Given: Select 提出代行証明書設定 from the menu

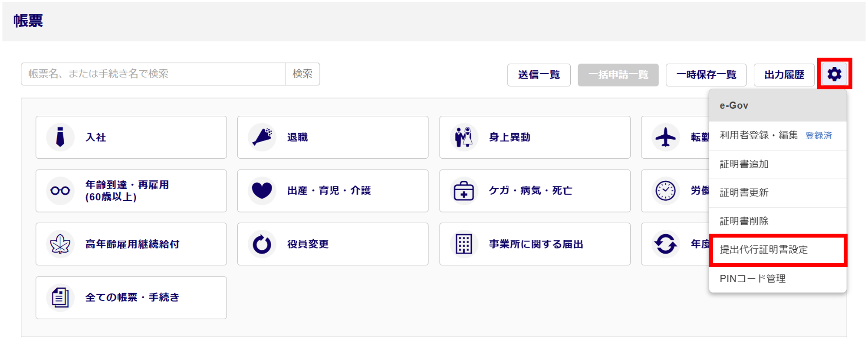Looking at the screenshot, I should point(763,250).
